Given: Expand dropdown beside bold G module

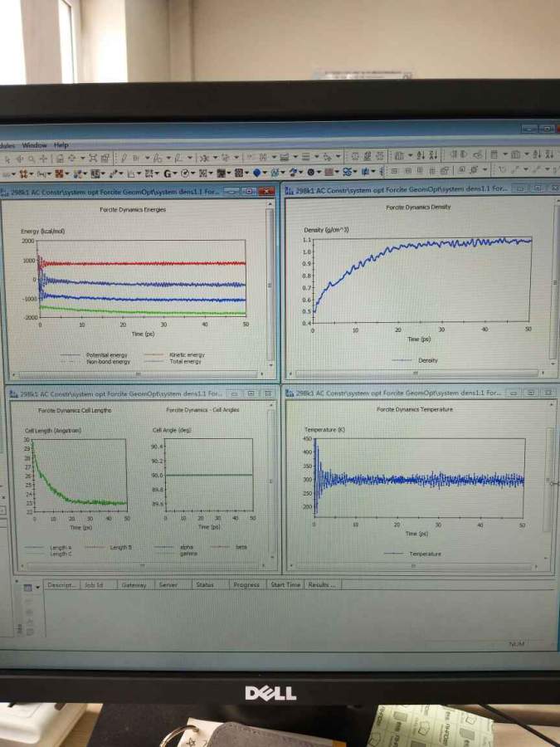Looking at the screenshot, I should point(175,173).
